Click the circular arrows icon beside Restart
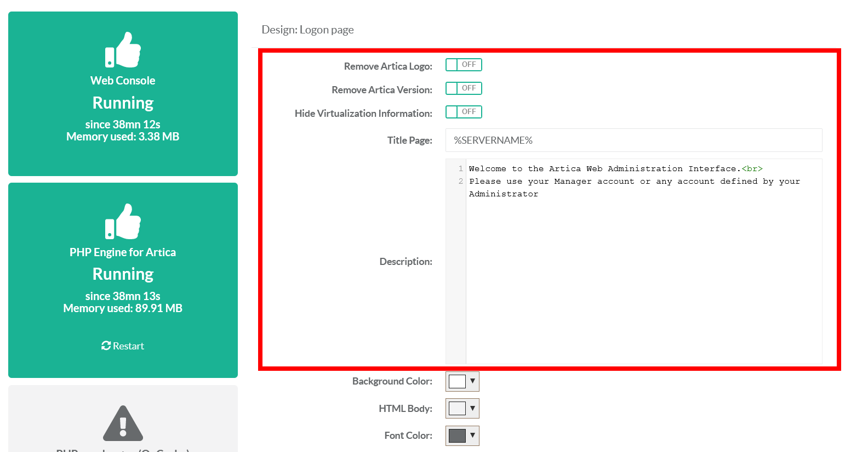The height and width of the screenshot is (452, 868). point(106,346)
